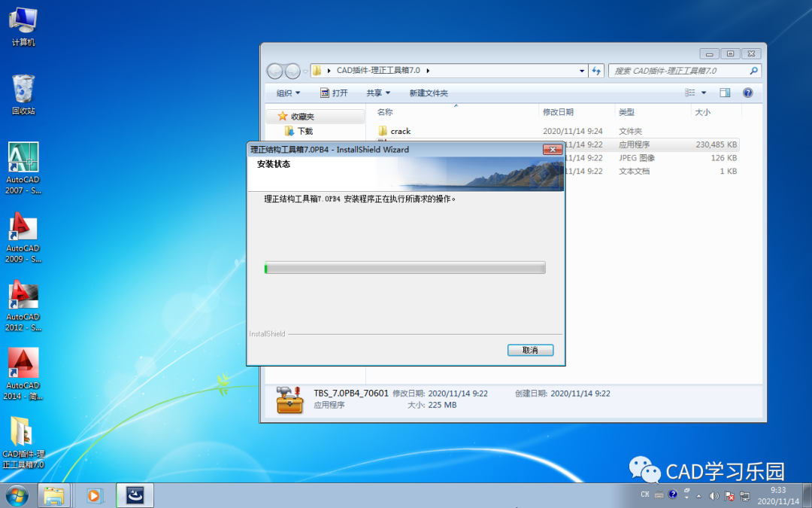Open the recent pages dropdown next to the forward button

305,71
